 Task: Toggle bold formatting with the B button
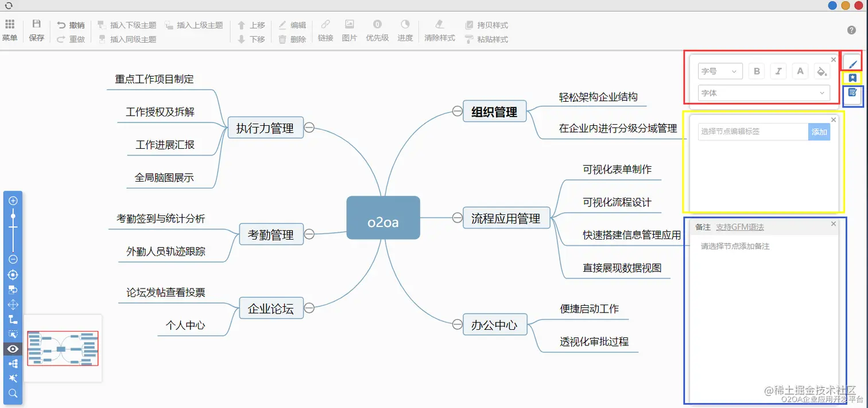click(x=756, y=71)
